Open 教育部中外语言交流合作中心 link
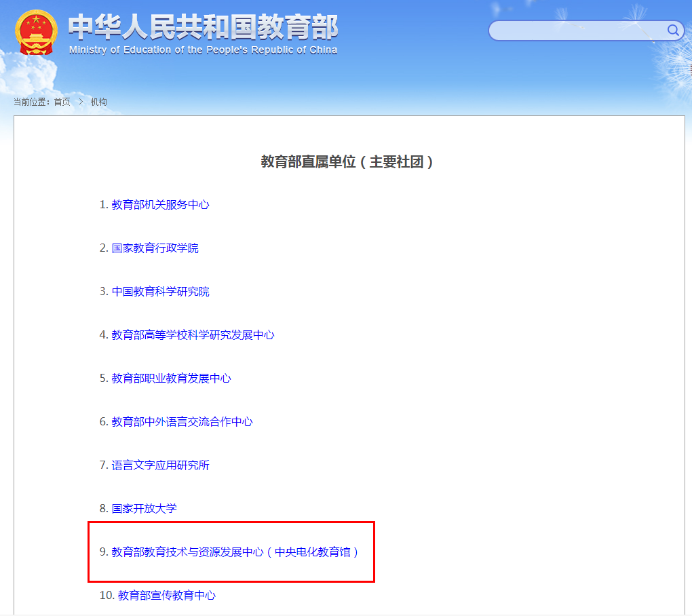Image resolution: width=692 pixels, height=616 pixels. pyautogui.click(x=183, y=421)
